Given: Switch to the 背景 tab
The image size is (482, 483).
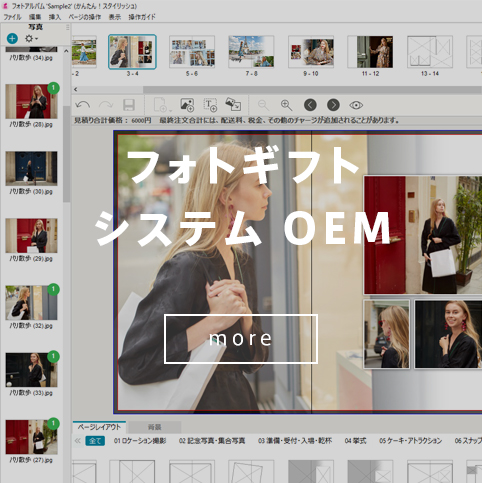Looking at the screenshot, I should click(155, 427).
